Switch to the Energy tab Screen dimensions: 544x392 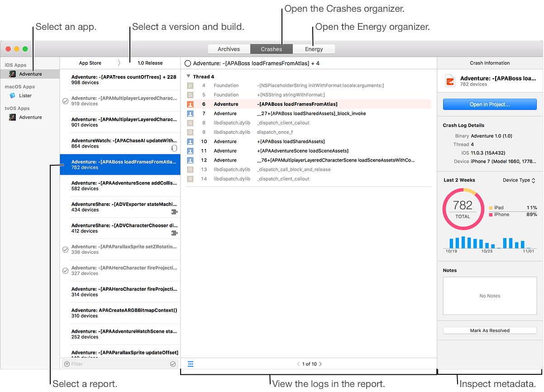tap(314, 49)
